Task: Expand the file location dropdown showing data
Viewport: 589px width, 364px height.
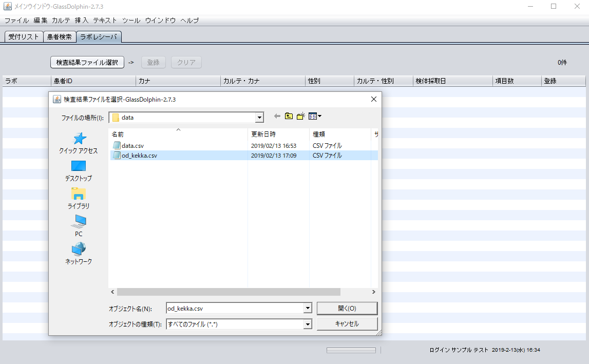Action: click(260, 118)
